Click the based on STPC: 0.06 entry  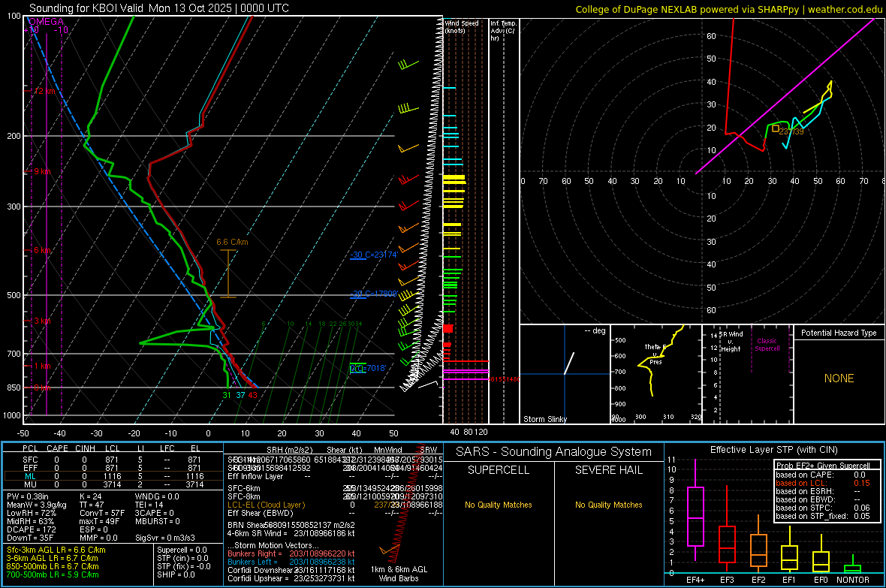point(823,508)
